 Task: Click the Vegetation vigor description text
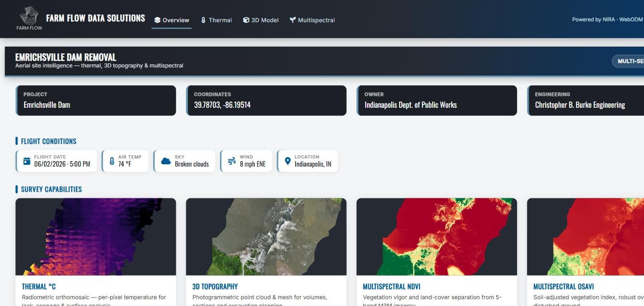point(432,301)
